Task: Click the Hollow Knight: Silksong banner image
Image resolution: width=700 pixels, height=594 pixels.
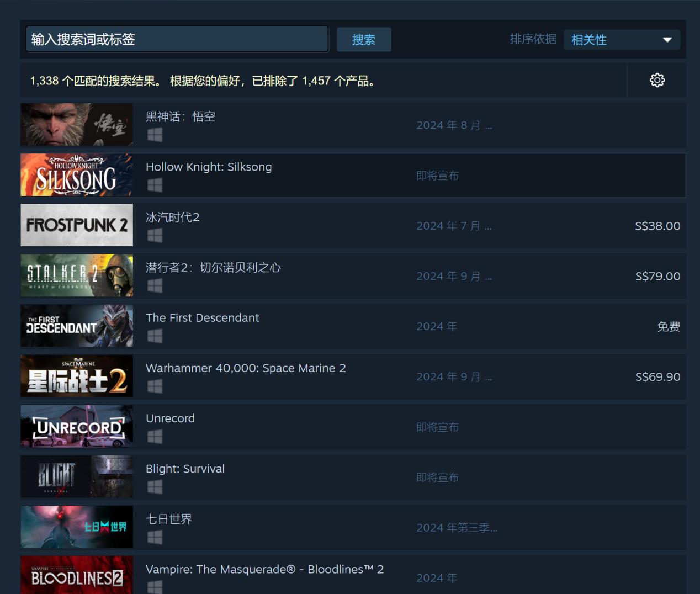Action: pos(76,174)
